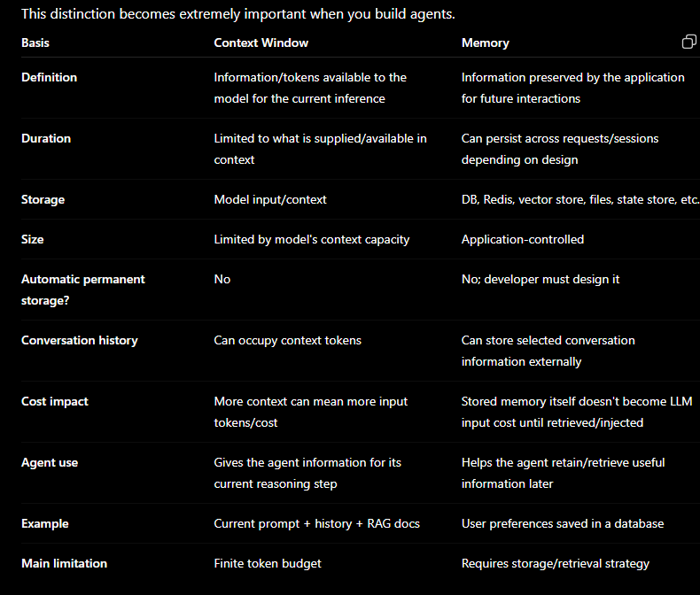Select the Model input/context cell
This screenshot has width=700, height=595.
pyautogui.click(x=270, y=199)
